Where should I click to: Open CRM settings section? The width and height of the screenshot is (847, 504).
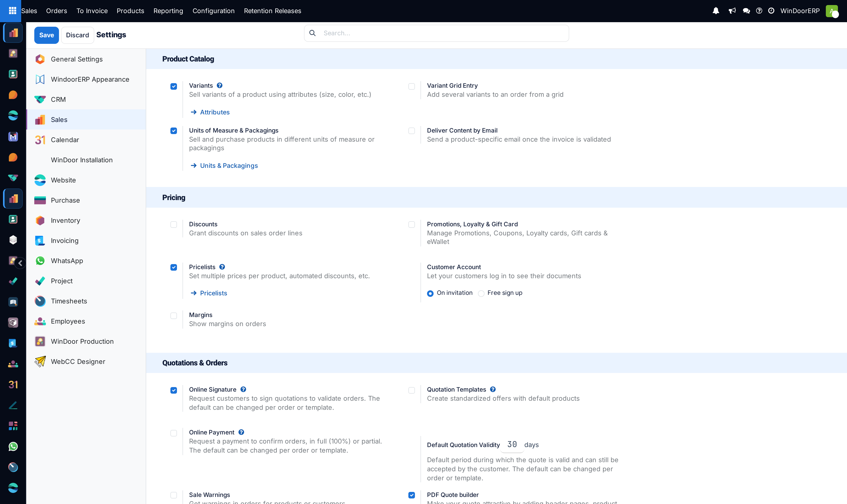pos(86,100)
